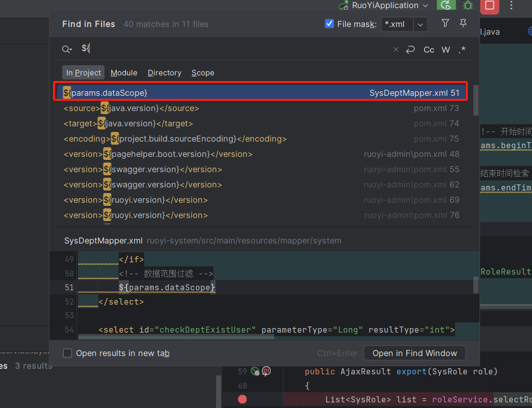Click the results list vertical scrollbar
The image size is (532, 408).
(x=475, y=100)
